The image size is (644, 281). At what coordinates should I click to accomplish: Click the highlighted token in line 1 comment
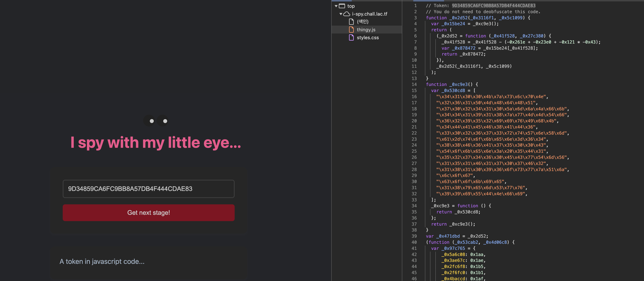tap(494, 6)
